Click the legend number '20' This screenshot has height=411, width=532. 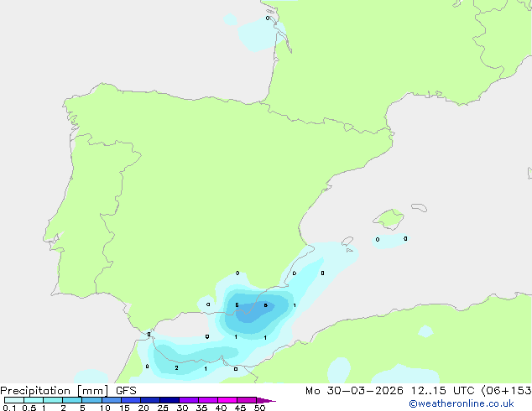pyautogui.click(x=143, y=408)
